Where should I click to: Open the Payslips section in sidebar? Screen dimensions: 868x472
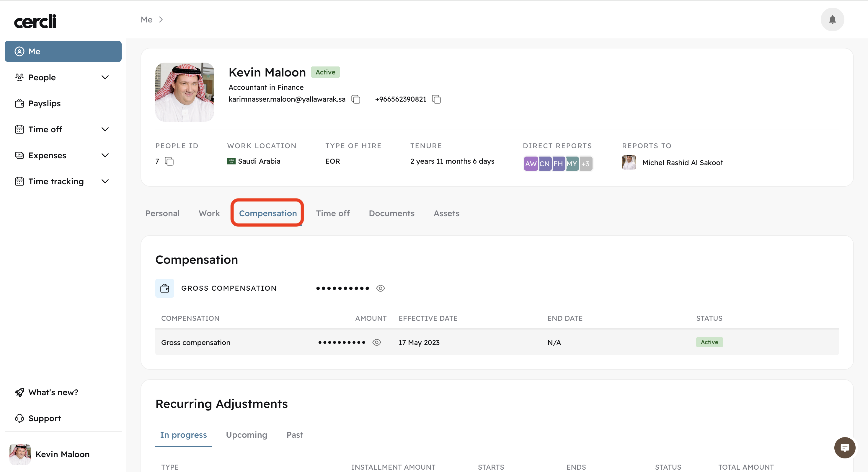coord(44,103)
